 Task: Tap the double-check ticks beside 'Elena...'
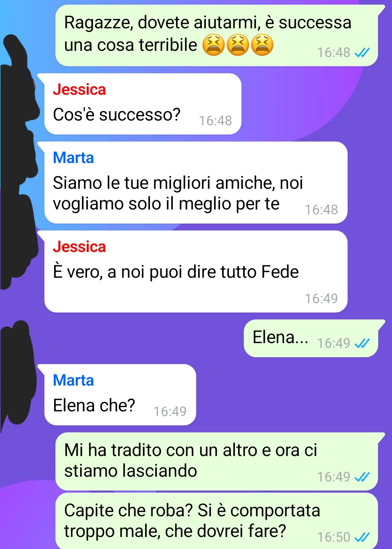[362, 343]
